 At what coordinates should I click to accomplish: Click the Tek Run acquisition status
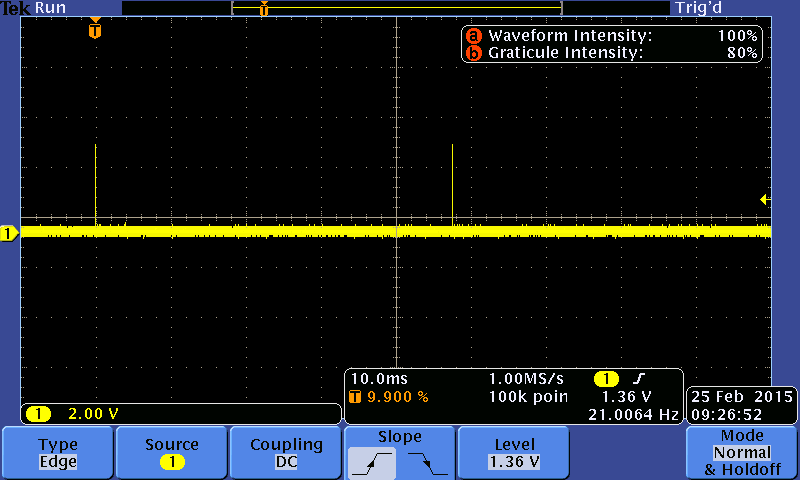coord(34,8)
